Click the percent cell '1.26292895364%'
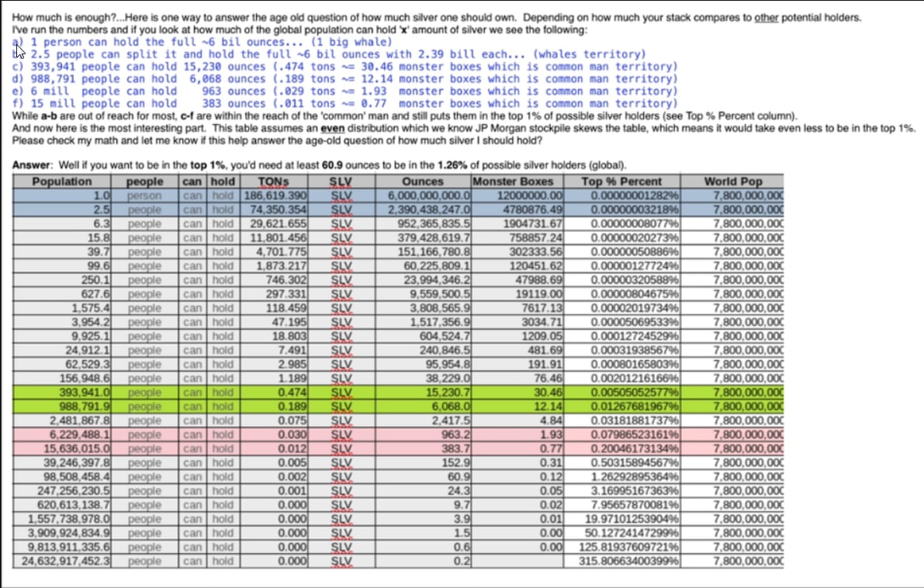The image size is (924, 588). click(621, 476)
